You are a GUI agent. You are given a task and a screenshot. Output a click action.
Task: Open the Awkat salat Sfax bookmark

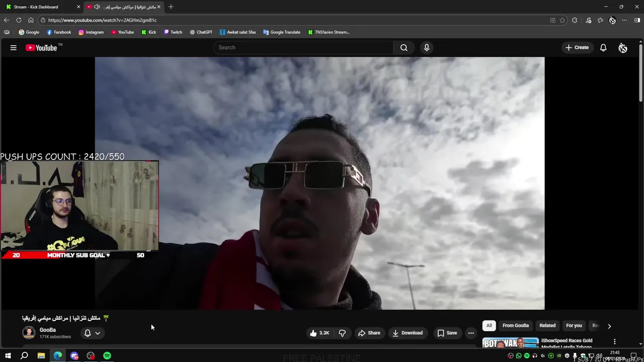pyautogui.click(x=238, y=32)
